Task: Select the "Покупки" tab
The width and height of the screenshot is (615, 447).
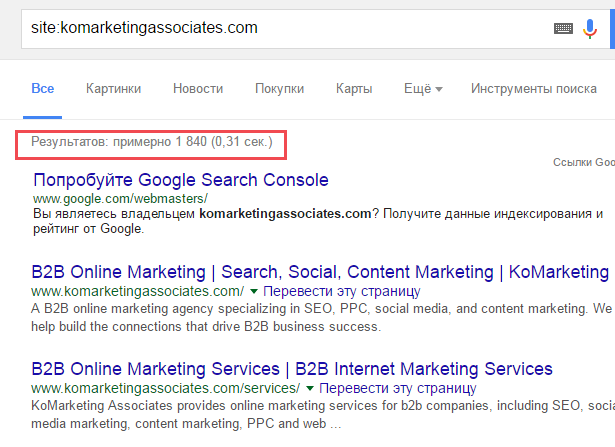Action: click(279, 88)
